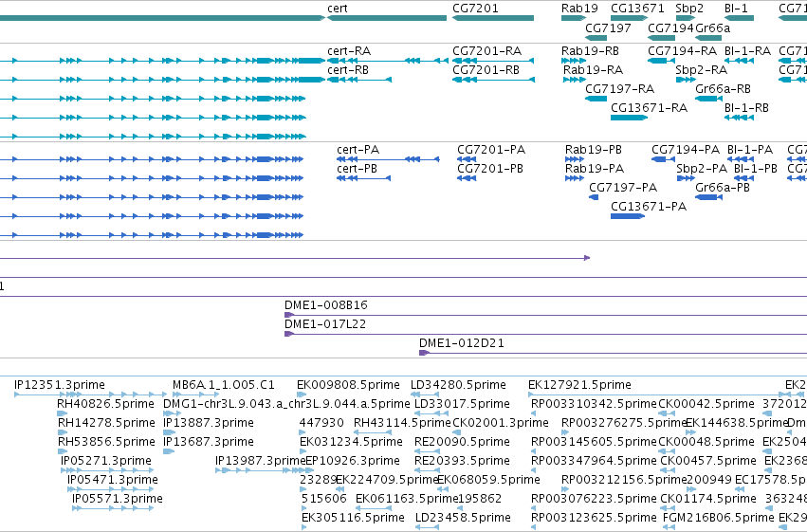Screen dimensions: 807x532
Task: Click the CG13671 gene label
Action: click(637, 9)
